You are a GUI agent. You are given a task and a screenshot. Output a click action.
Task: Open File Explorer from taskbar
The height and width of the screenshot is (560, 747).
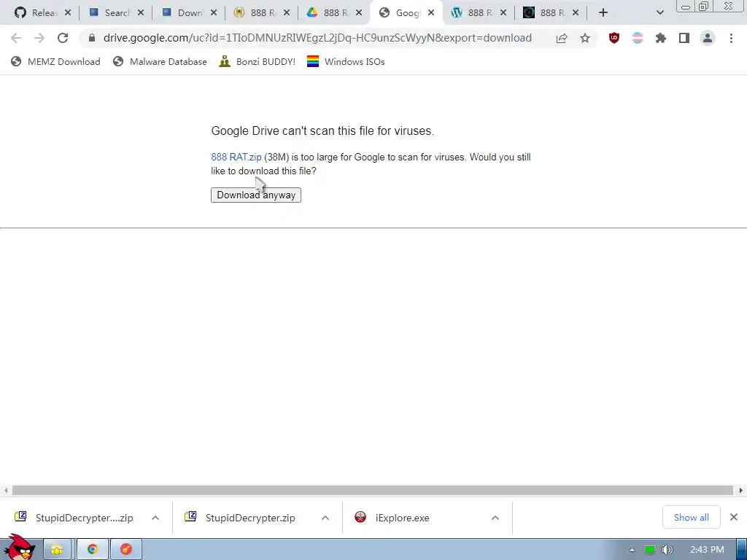pyautogui.click(x=57, y=550)
